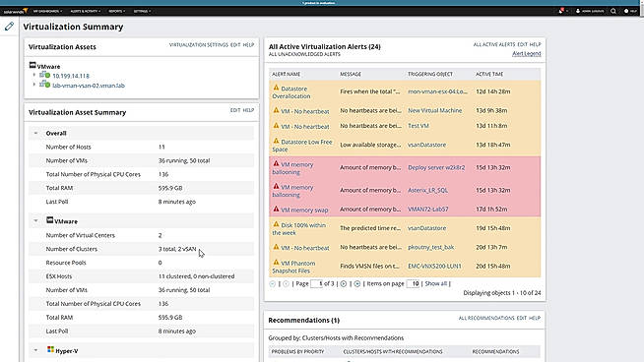
Task: Click critical icon for Asterix_LR_SQL ballooning alert
Action: [x=276, y=186]
